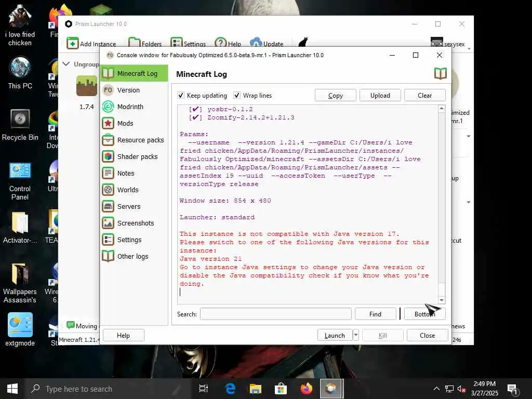Open the extgmode desktop icon
Viewport: 532px width, 399px height.
coord(20,330)
